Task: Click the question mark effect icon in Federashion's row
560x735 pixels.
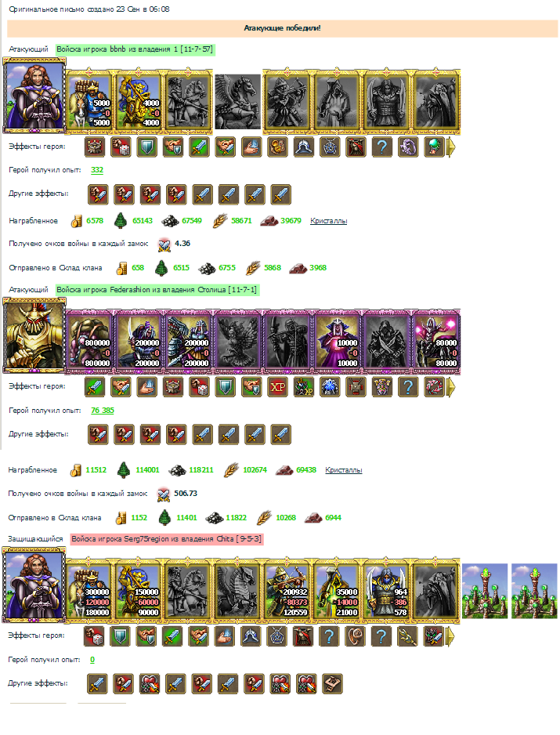Action: (408, 387)
